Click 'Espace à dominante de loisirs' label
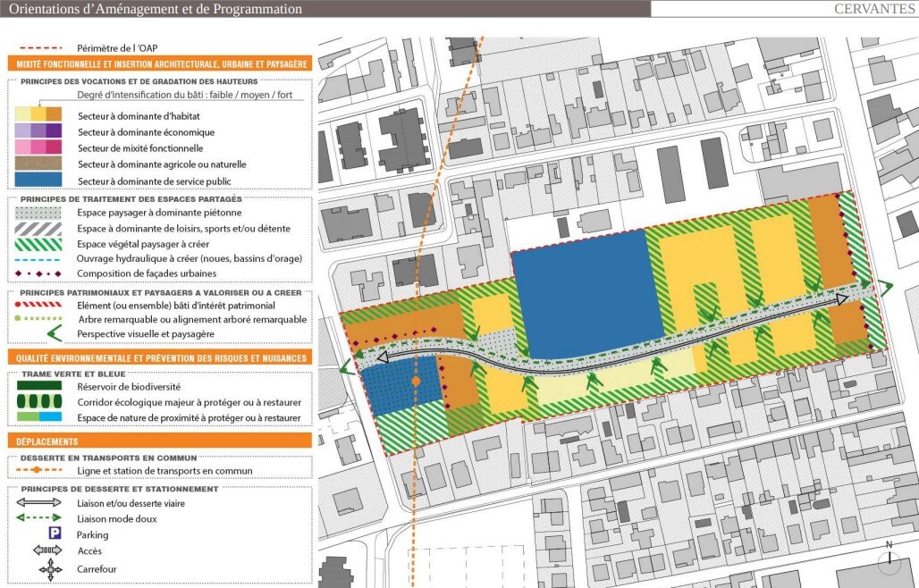Viewport: 919px width, 588px height. click(183, 229)
